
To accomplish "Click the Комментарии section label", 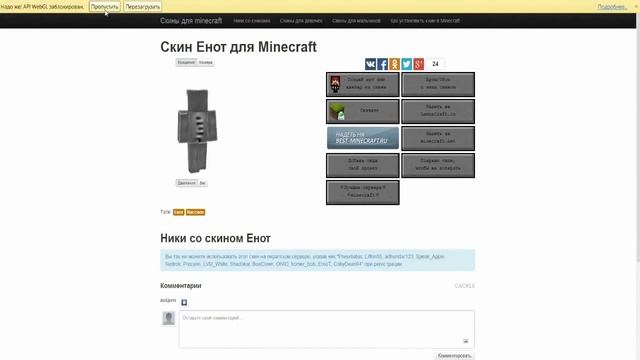I will tap(180, 286).
